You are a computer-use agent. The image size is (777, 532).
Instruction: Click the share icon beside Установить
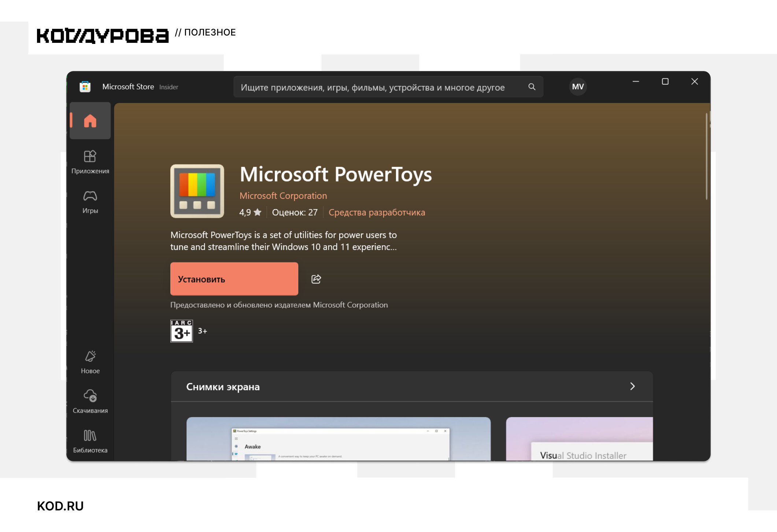[316, 279]
